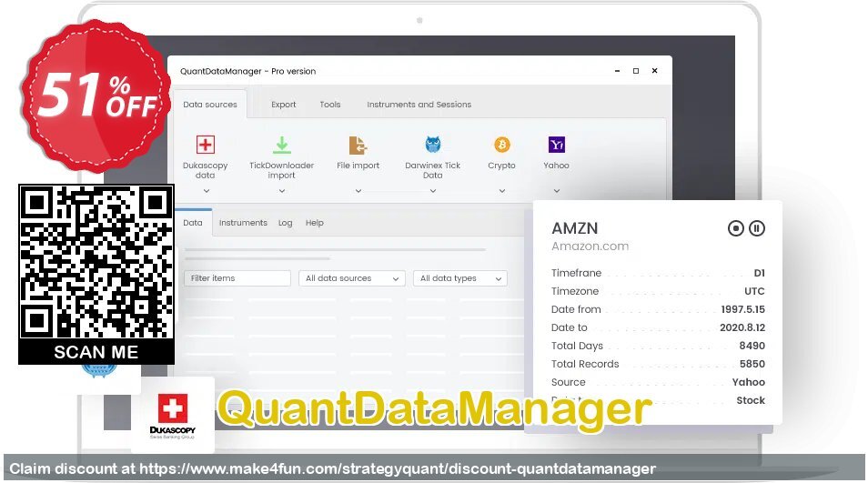Expand the Crypto chevron
Screen dimensions: 868x483
(502, 191)
